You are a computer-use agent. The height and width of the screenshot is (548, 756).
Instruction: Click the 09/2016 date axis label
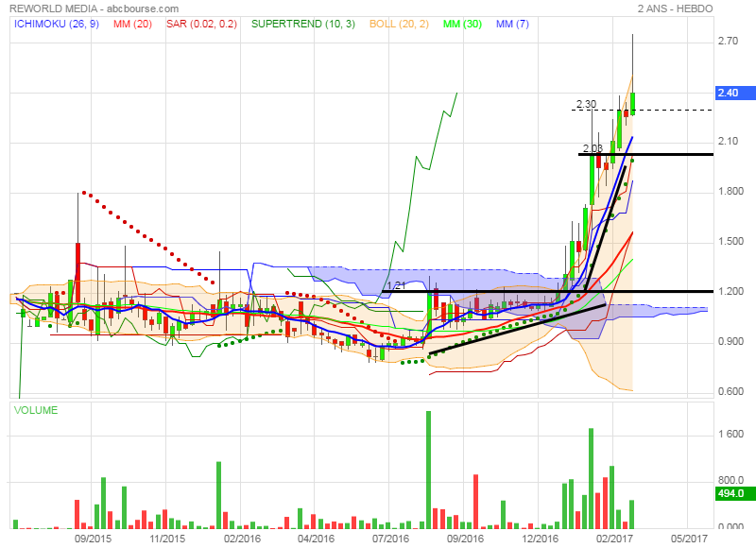tap(465, 539)
